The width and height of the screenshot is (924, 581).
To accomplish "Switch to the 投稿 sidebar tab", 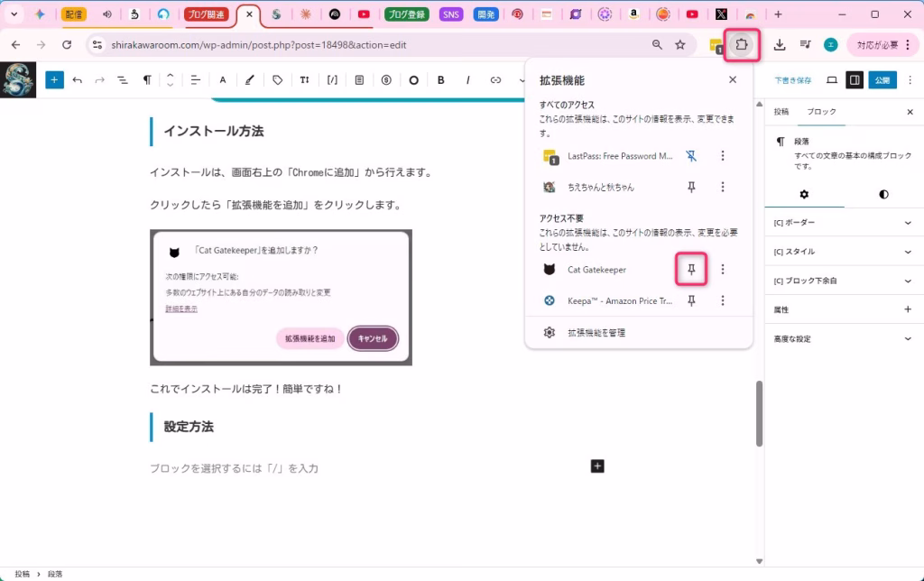I will click(x=781, y=112).
